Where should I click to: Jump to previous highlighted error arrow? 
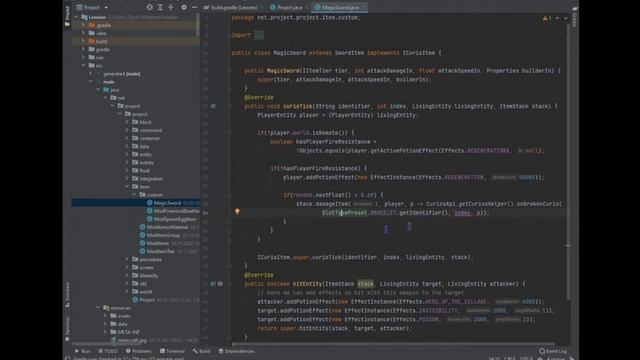tap(557, 18)
